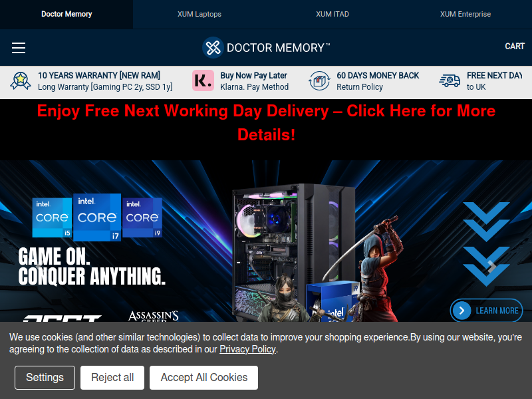
Task: Click the Long Warranty [Gaming PC 2y, SSD 1y] text
Action: [x=105, y=87]
